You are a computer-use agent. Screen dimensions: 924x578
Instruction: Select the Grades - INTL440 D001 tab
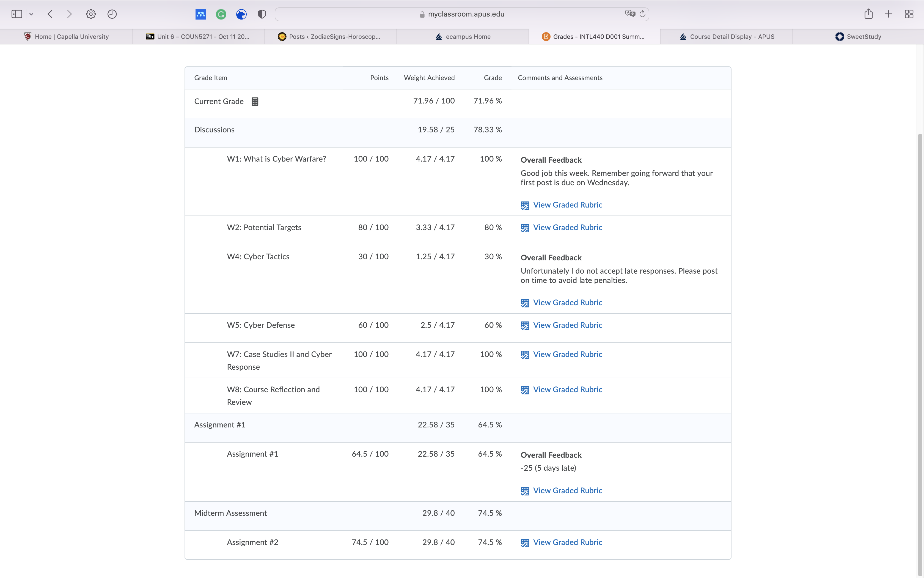click(x=594, y=37)
